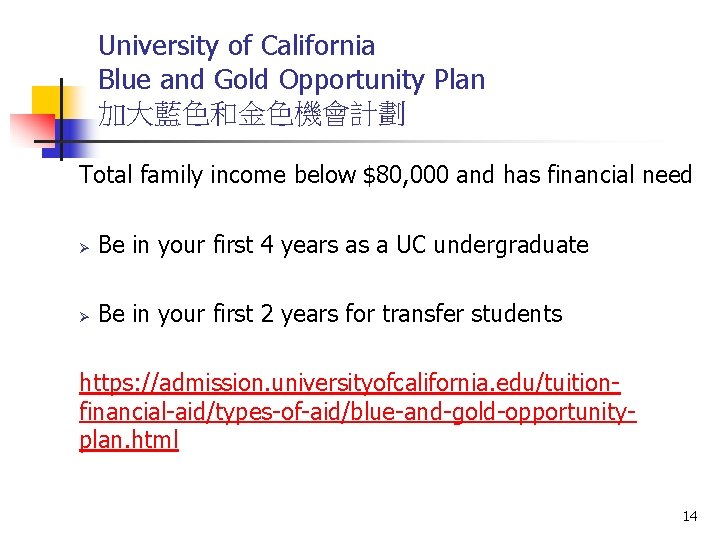Click the '$80,000' amount in the text
This screenshot has width=720, height=540.
pos(405,175)
